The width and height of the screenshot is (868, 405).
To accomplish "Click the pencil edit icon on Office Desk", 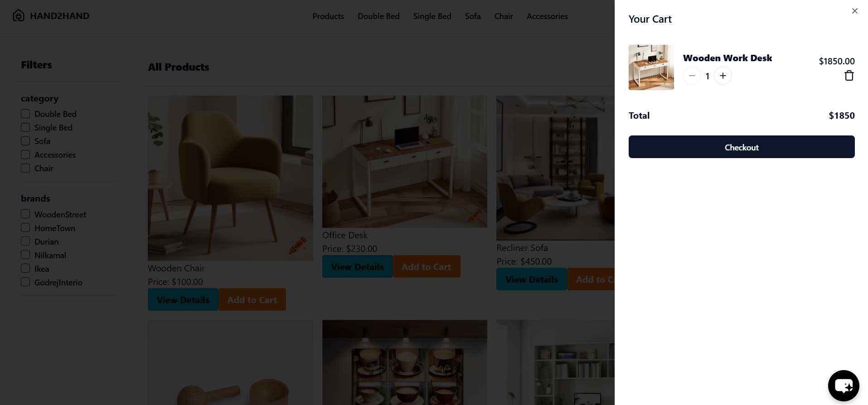I will tap(475, 215).
